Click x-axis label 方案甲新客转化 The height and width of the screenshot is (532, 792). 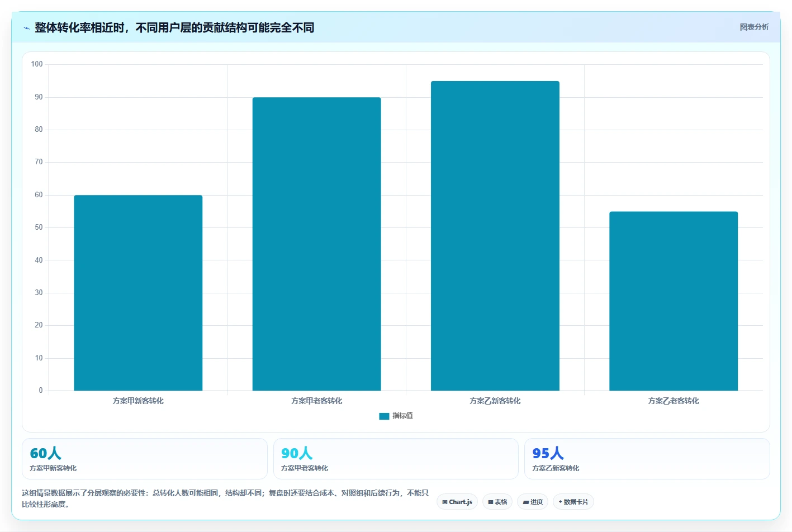pyautogui.click(x=138, y=401)
